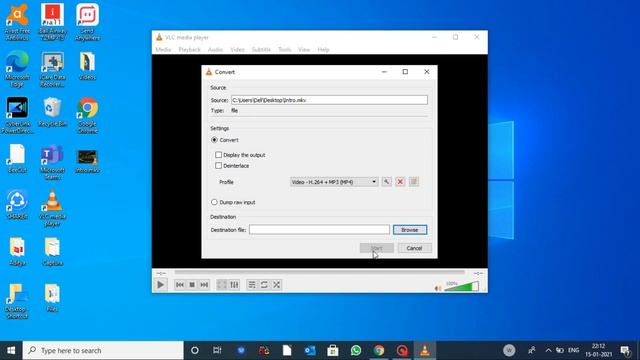
Task: Click the Source path field
Action: [x=329, y=100]
